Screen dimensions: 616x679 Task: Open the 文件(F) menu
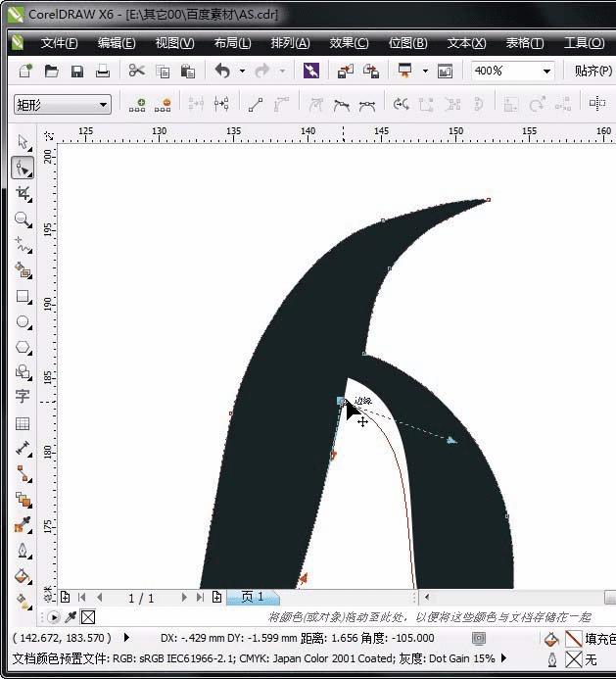pos(59,43)
